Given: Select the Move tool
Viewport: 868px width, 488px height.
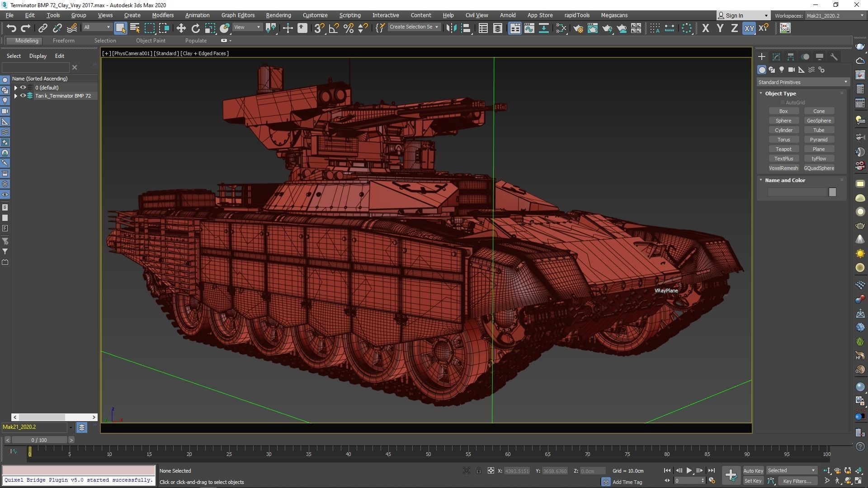Looking at the screenshot, I should 181,28.
